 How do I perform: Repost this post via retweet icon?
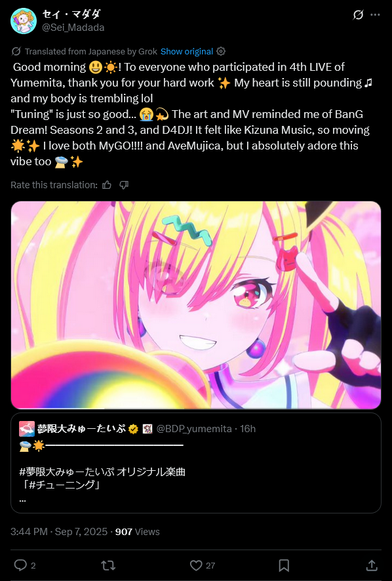[108, 565]
